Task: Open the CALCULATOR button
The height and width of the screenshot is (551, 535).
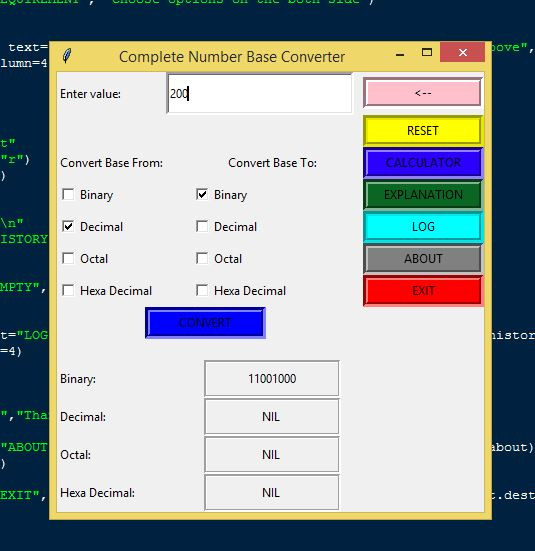Action: 423,163
